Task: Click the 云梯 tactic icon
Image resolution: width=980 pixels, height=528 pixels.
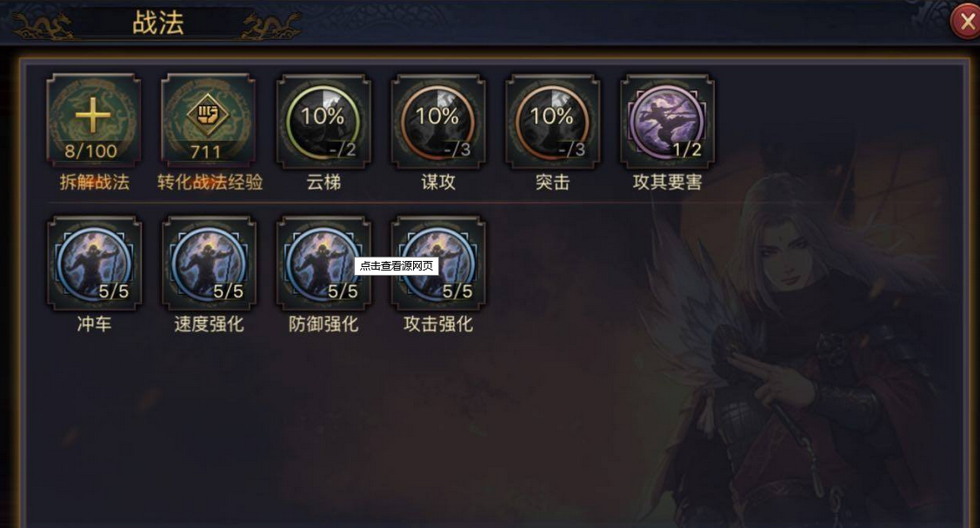Action: tap(323, 121)
